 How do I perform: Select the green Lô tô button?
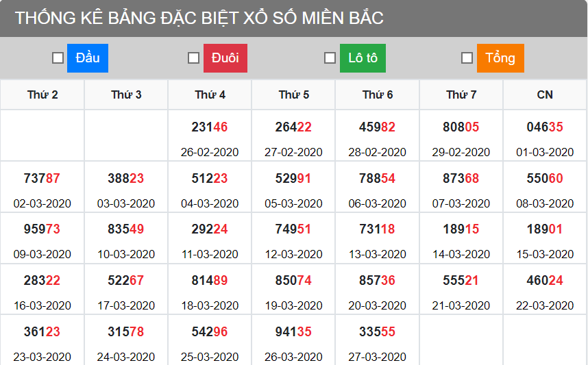pyautogui.click(x=363, y=58)
